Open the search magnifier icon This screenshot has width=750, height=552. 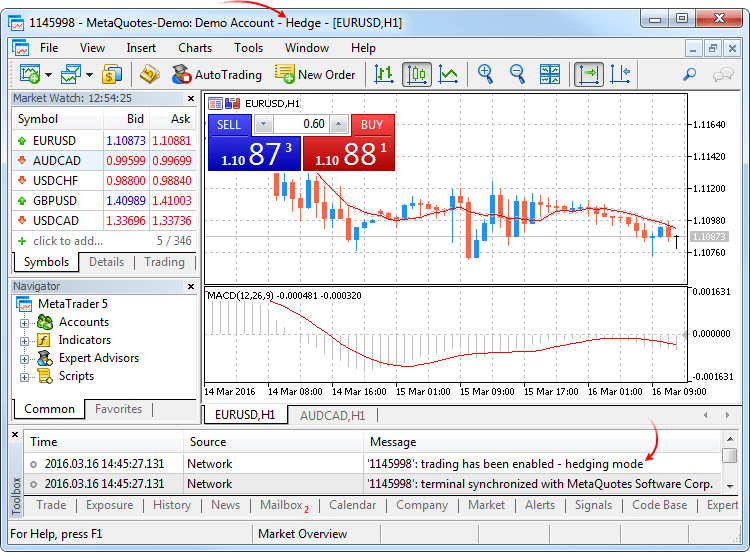[x=689, y=74]
